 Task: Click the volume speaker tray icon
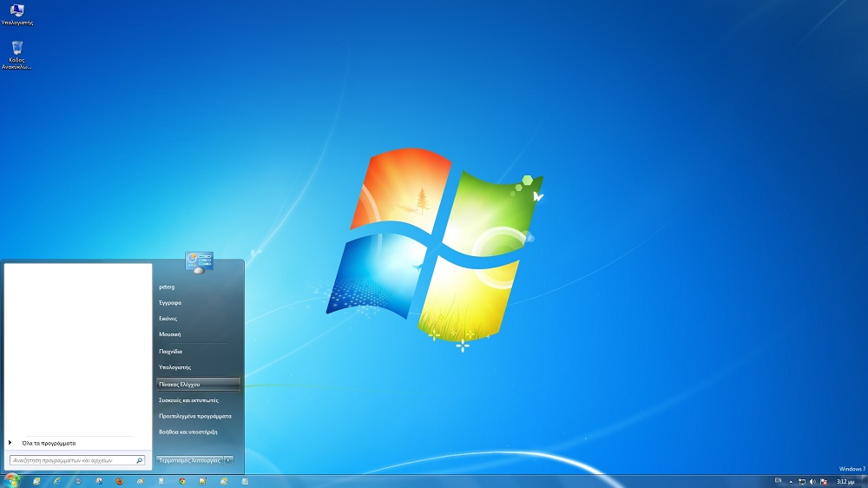click(812, 481)
